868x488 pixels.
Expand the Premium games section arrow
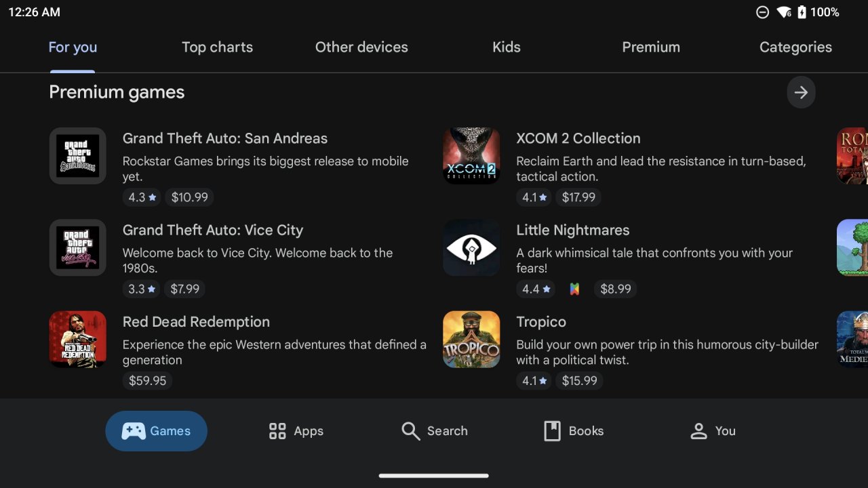click(x=801, y=92)
